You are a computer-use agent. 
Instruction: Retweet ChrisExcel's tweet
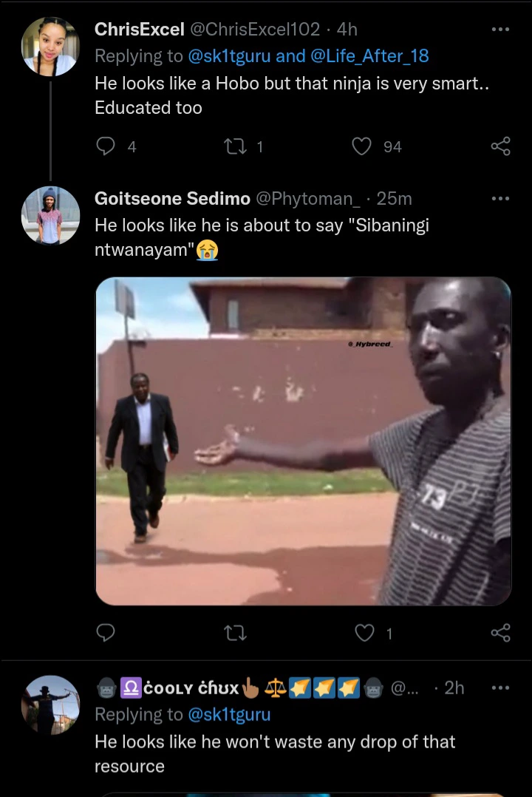pyautogui.click(x=235, y=146)
